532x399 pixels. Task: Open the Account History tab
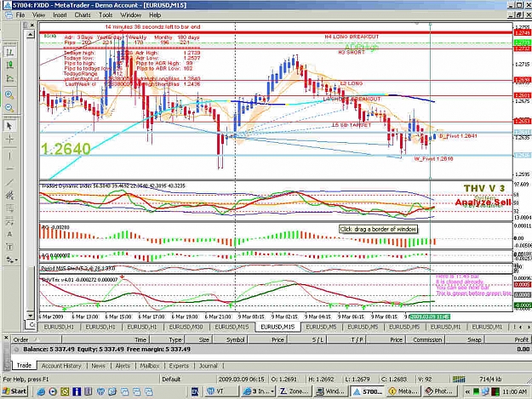[x=61, y=366]
